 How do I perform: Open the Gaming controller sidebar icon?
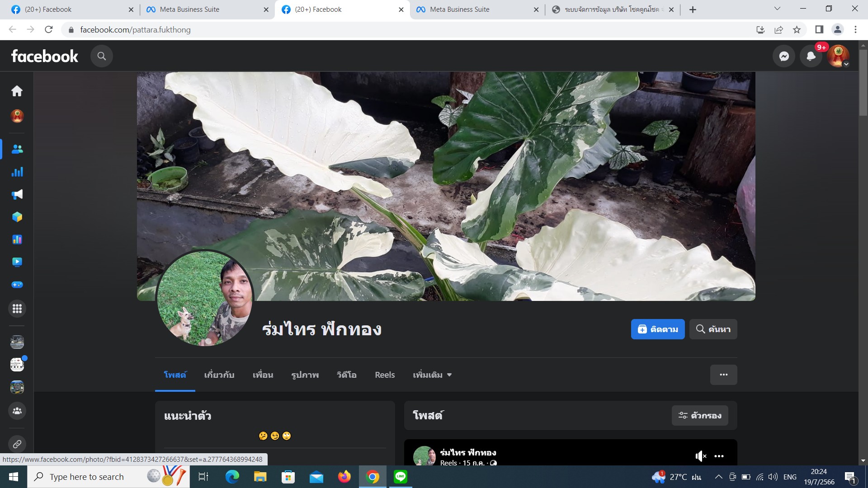coord(17,285)
